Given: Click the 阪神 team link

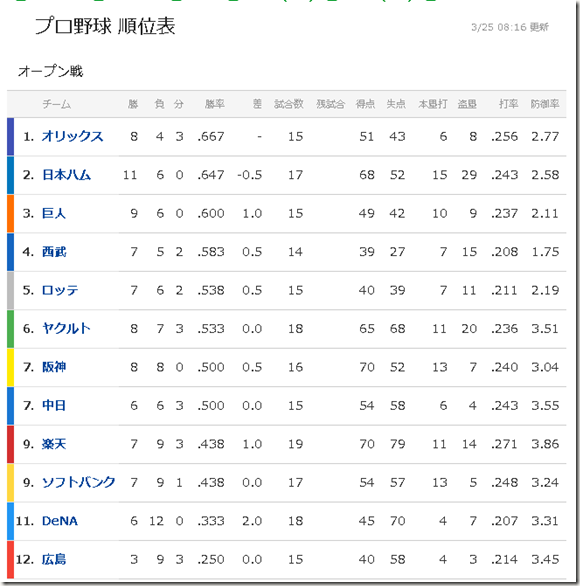Looking at the screenshot, I should [54, 367].
